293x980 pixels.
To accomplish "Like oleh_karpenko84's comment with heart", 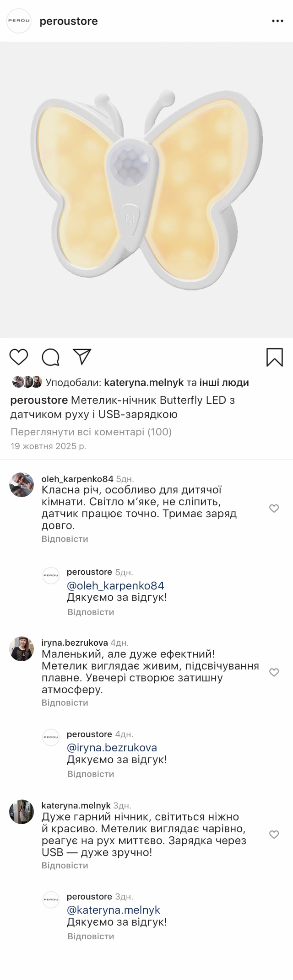I will pos(274,509).
